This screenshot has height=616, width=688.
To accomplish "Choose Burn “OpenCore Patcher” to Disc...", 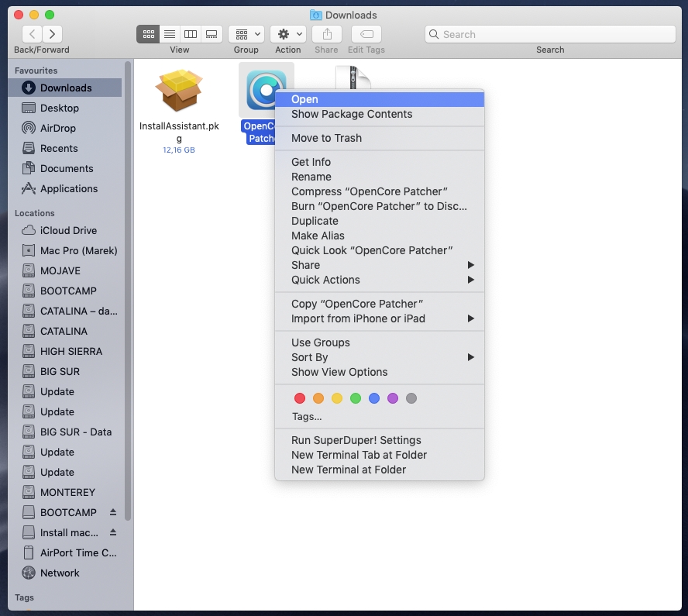I will [x=380, y=206].
